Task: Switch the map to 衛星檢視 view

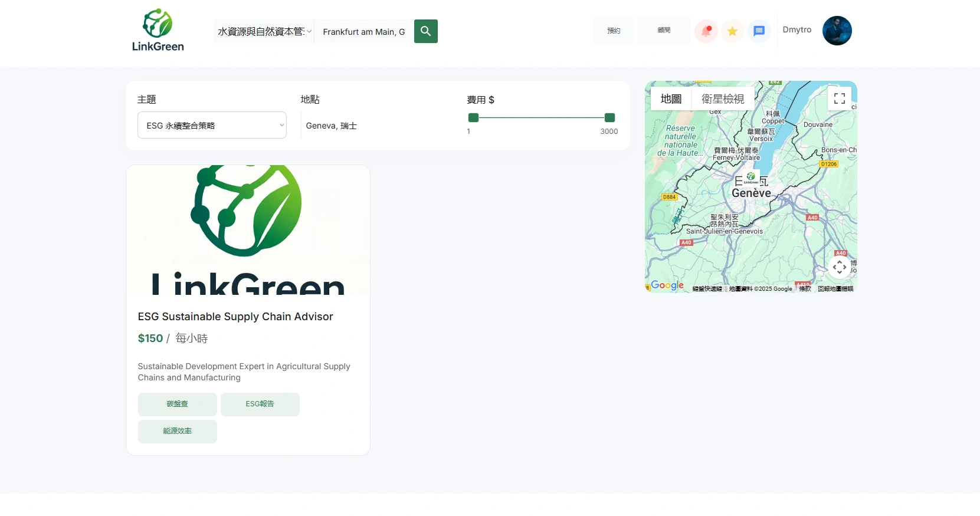Action: 723,98
